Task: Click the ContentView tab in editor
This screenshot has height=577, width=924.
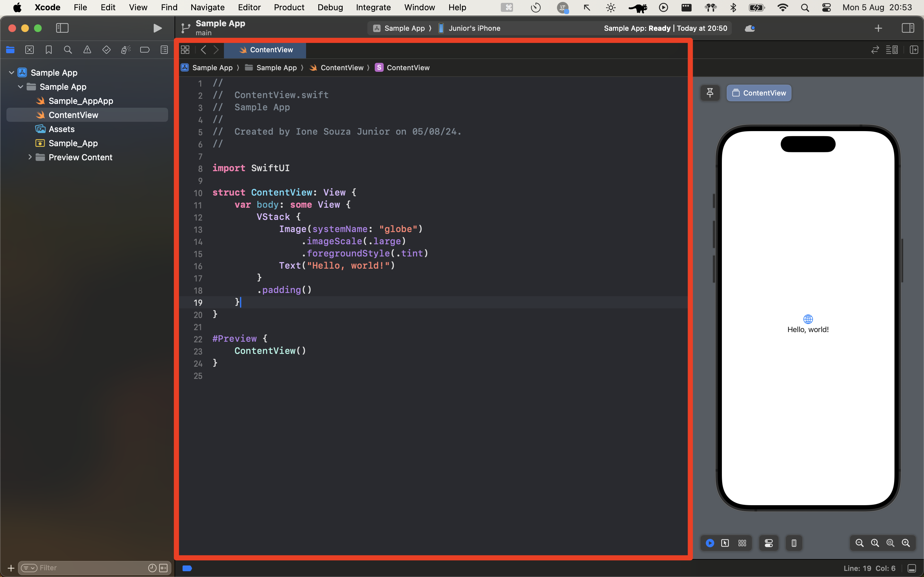Action: (266, 49)
